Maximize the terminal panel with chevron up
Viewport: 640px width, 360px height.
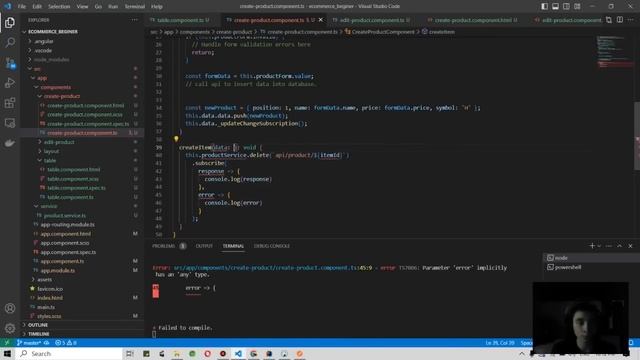pyautogui.click(x=619, y=246)
